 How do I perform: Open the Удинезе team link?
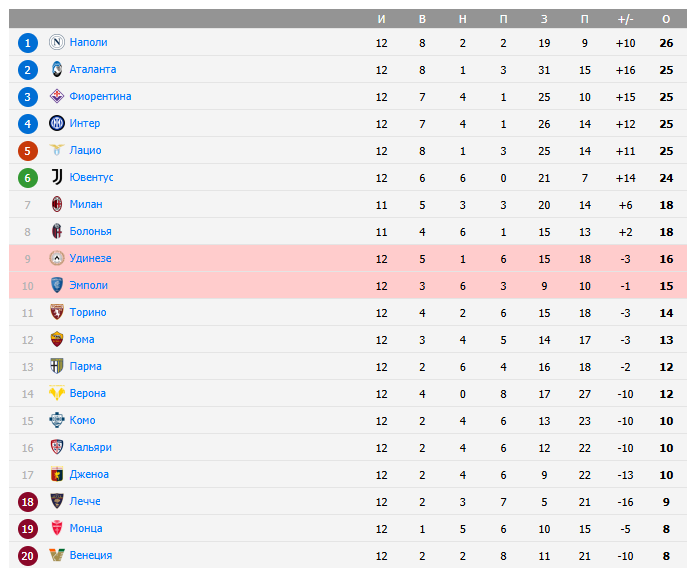tap(90, 258)
